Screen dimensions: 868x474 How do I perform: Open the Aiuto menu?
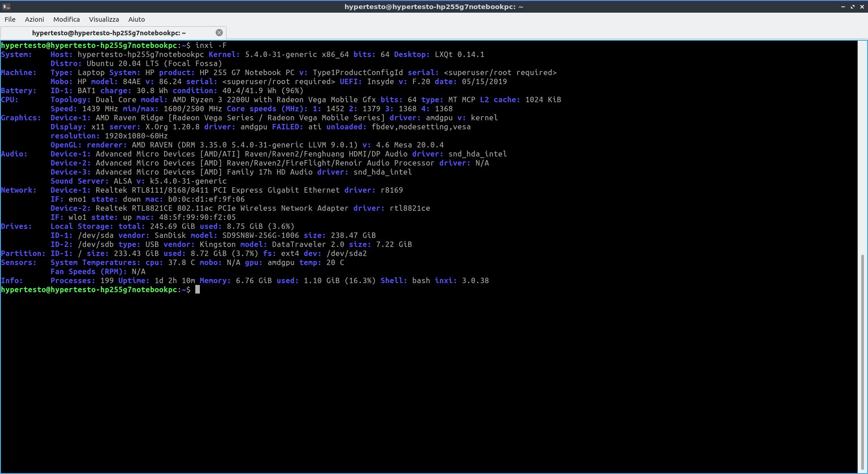(137, 19)
